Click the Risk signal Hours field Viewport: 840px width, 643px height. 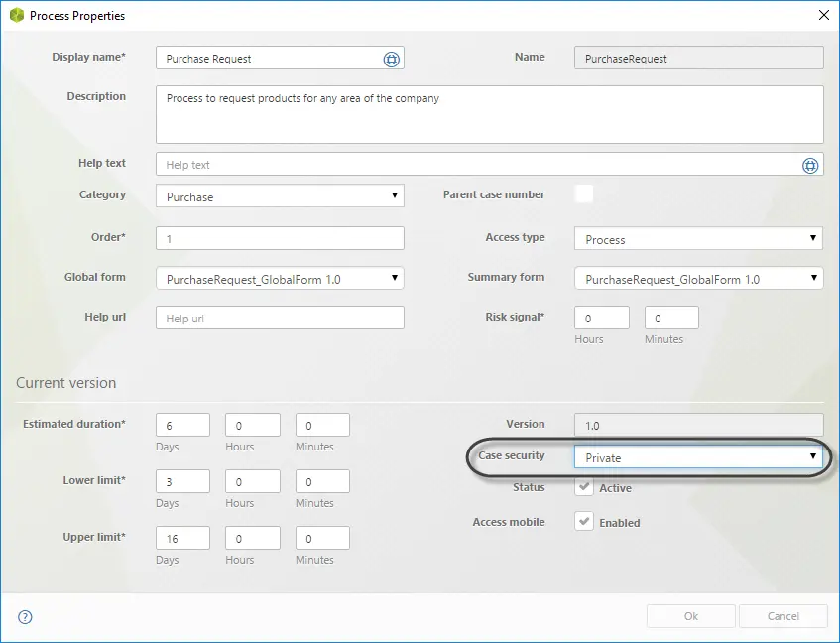click(602, 318)
